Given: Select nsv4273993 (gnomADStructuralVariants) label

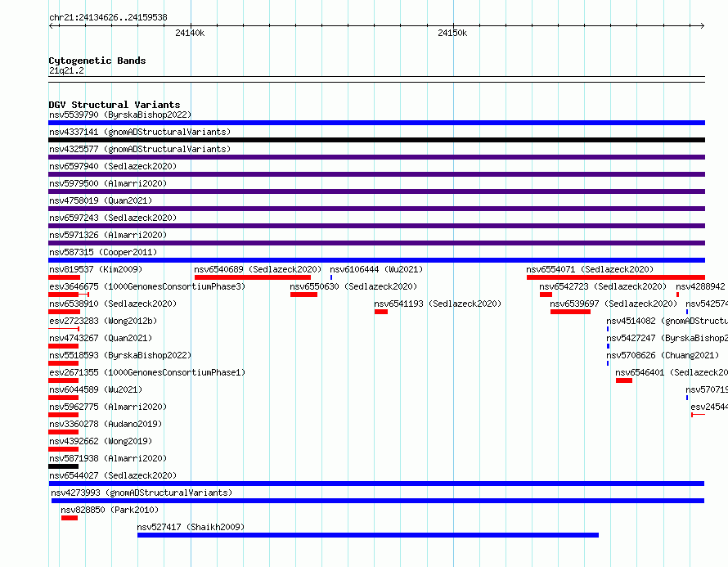Looking at the screenshot, I should [x=142, y=493].
